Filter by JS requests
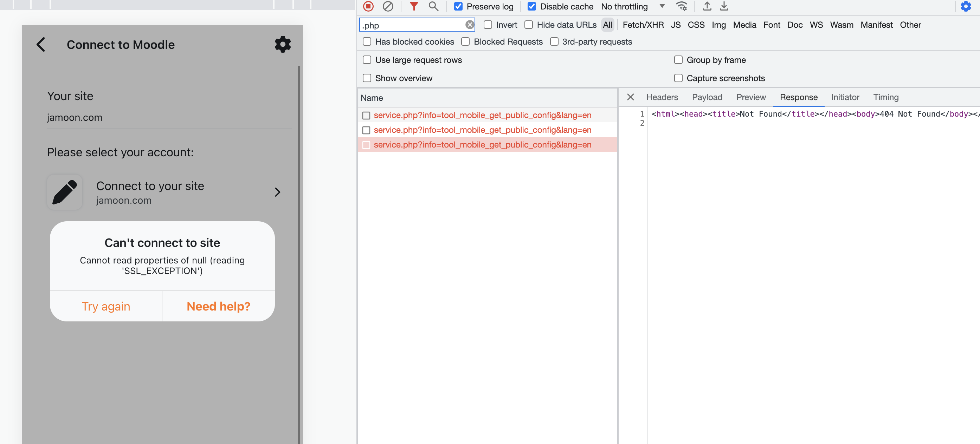 click(x=676, y=25)
